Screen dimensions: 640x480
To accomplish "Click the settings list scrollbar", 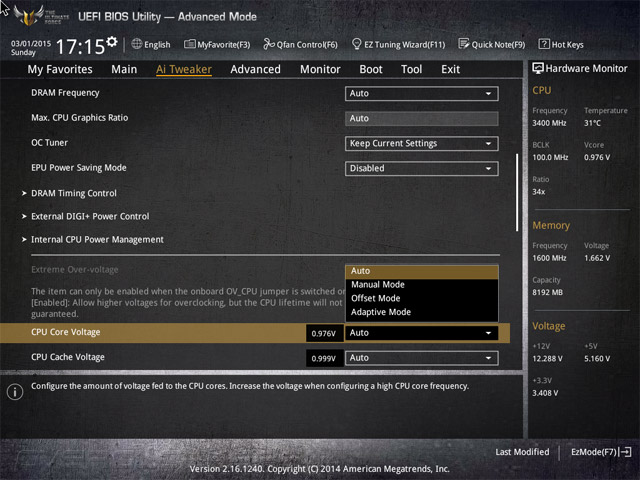I will 517,192.
